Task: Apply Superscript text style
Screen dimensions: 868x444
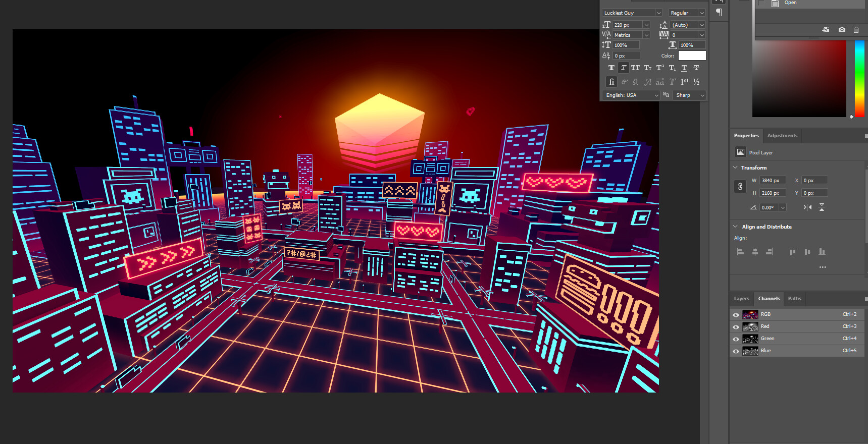Action: [x=659, y=68]
